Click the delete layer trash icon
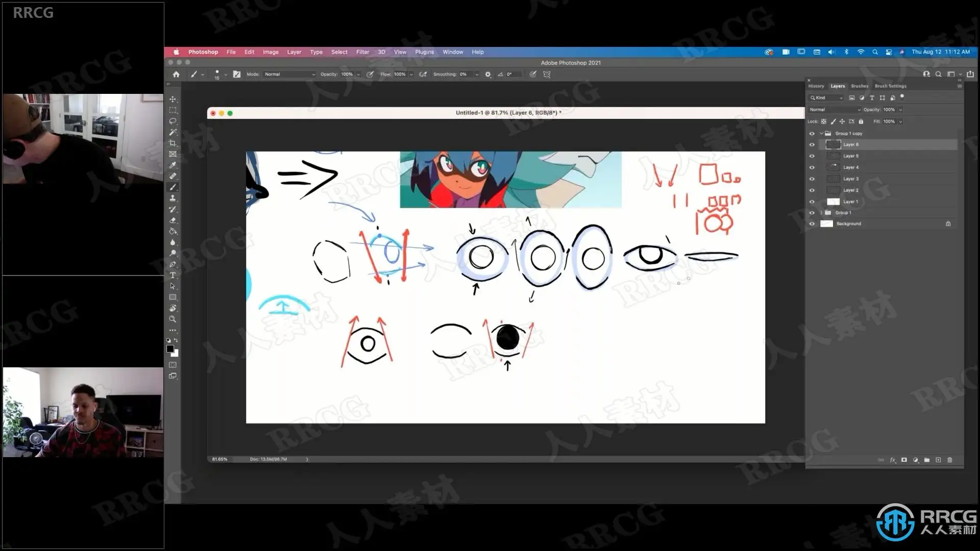 pos(950,460)
